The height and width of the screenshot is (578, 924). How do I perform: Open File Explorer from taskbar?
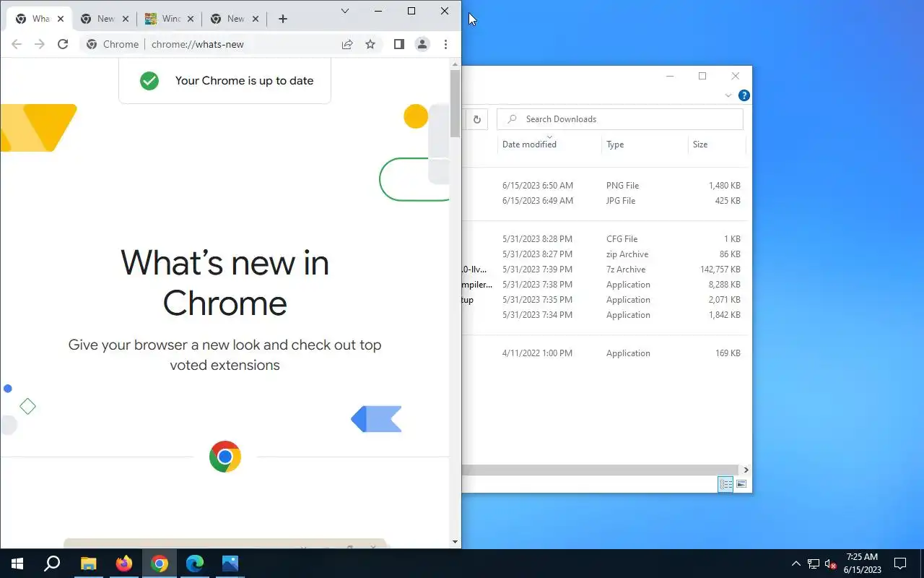click(x=88, y=564)
